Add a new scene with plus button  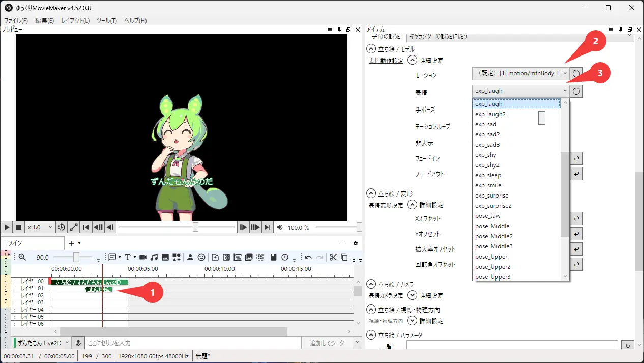pyautogui.click(x=71, y=243)
